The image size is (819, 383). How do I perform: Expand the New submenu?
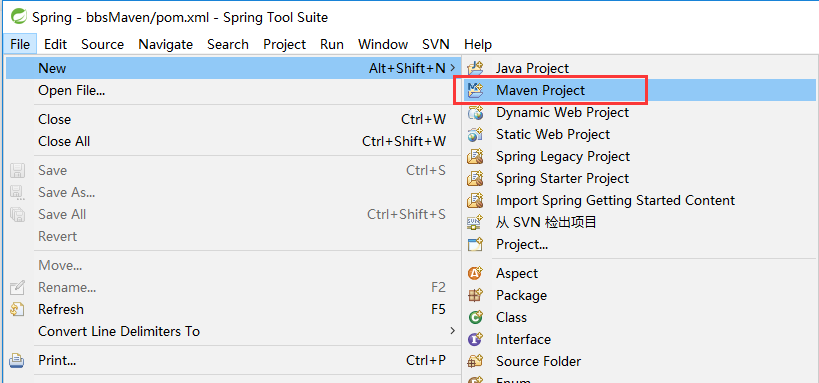233,68
